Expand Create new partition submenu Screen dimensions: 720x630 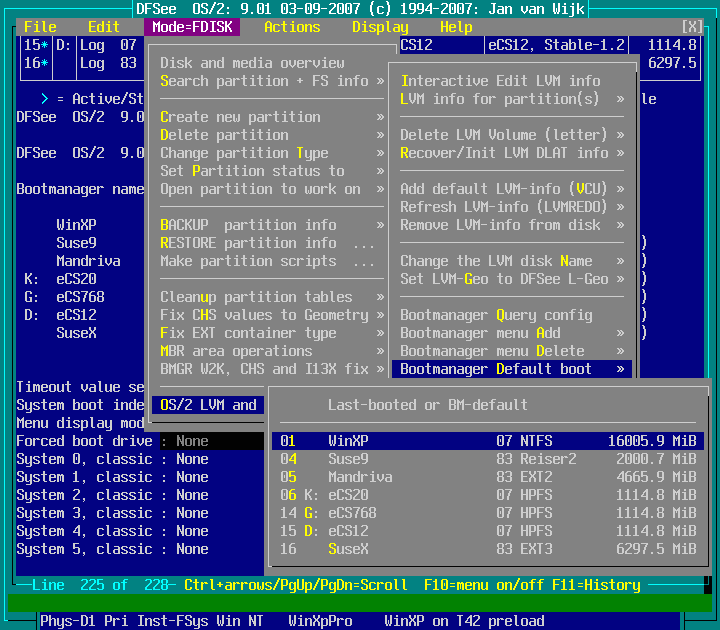271,117
